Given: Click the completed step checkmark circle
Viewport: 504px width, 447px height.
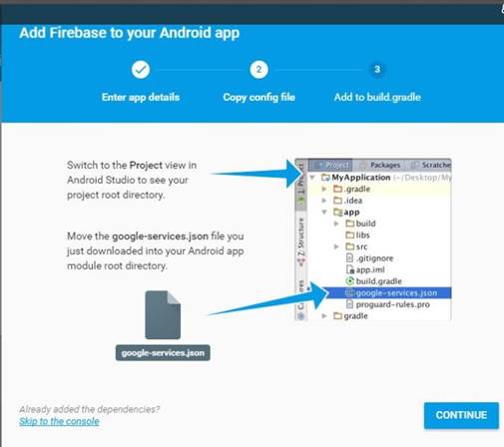Looking at the screenshot, I should pos(141,70).
